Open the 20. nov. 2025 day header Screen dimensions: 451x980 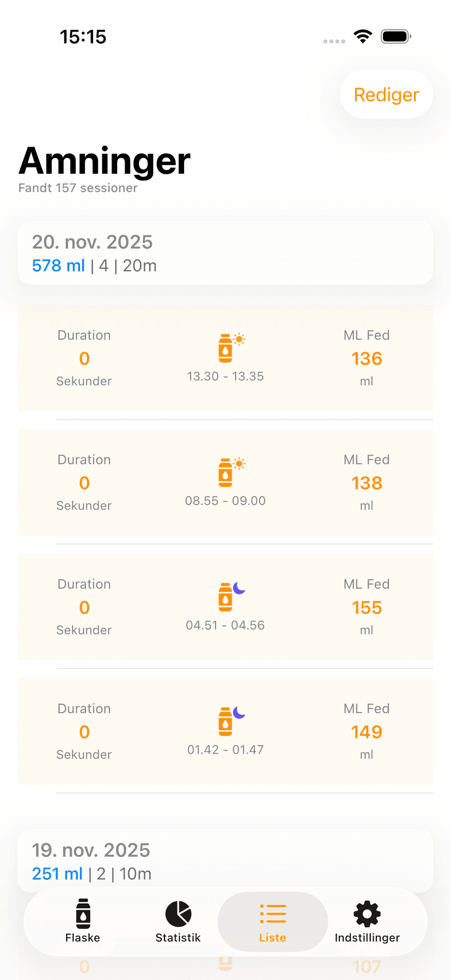(93, 242)
